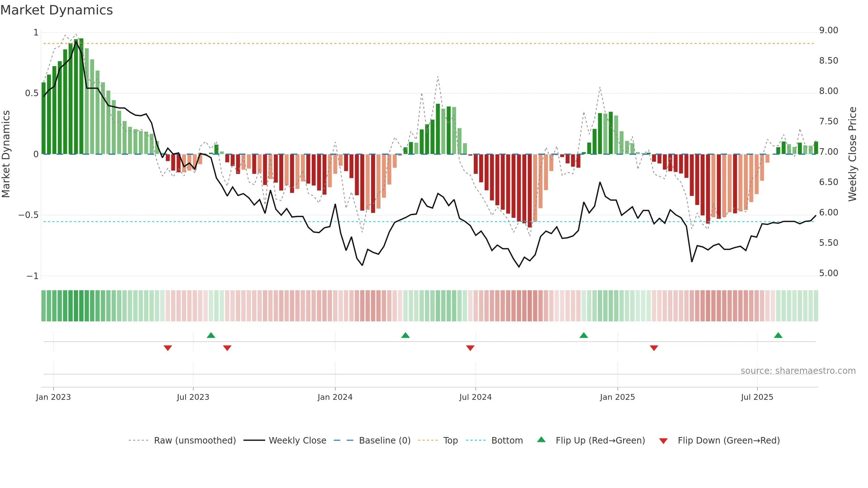Click the green flip-up marker after Jul 2025
The image size is (868, 488).
pos(778,335)
